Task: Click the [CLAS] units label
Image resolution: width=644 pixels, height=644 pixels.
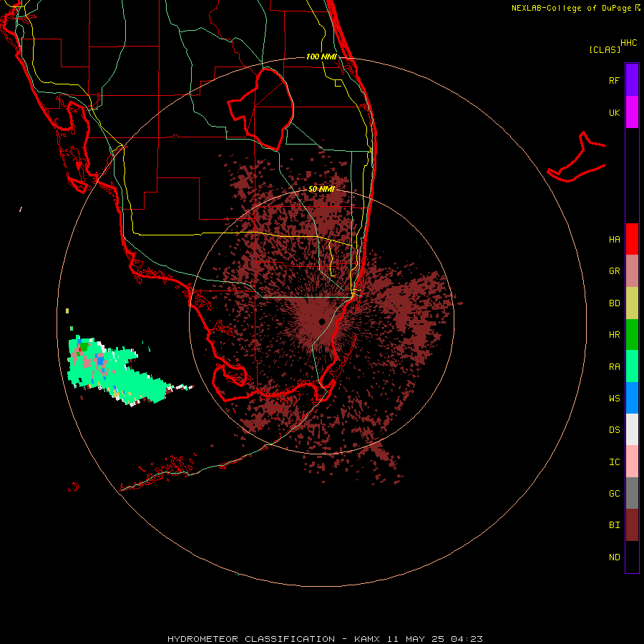Action: point(605,49)
